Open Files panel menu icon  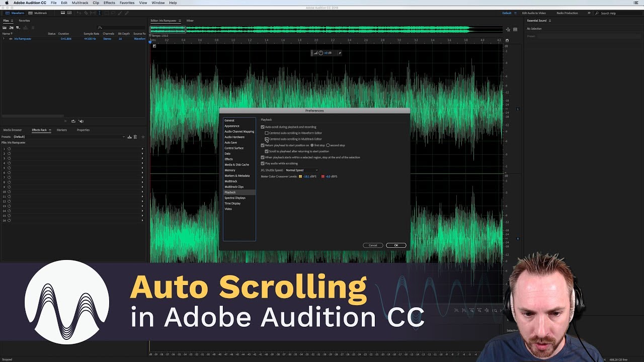click(x=12, y=21)
